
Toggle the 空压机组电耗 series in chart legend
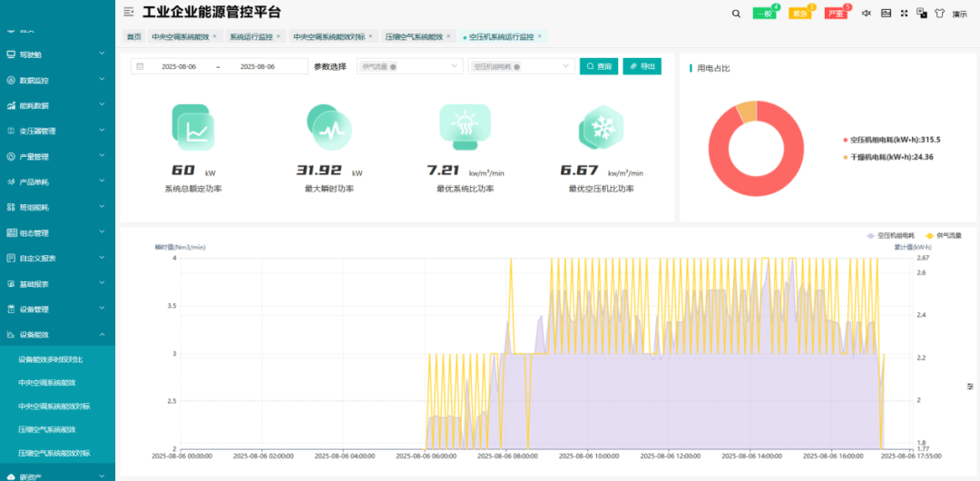pyautogui.click(x=890, y=235)
